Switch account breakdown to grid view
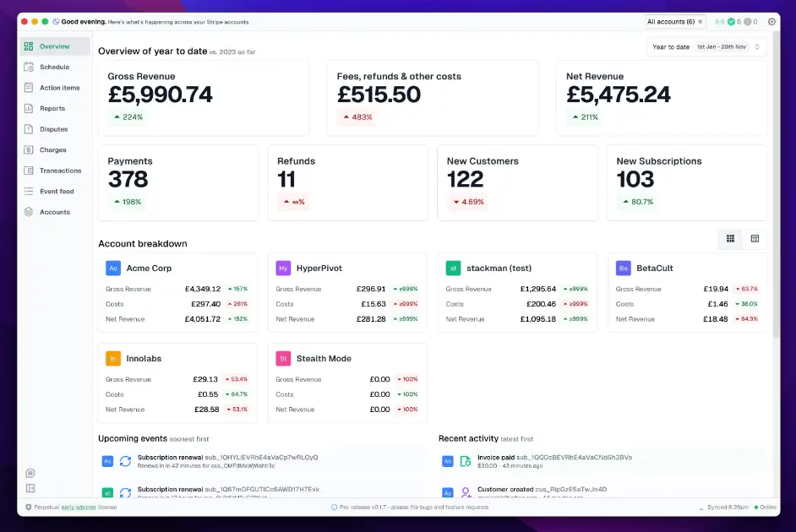796x532 pixels. point(730,239)
